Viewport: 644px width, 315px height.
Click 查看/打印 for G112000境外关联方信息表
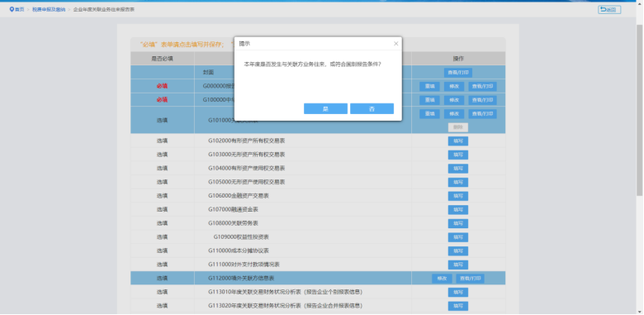tap(471, 279)
